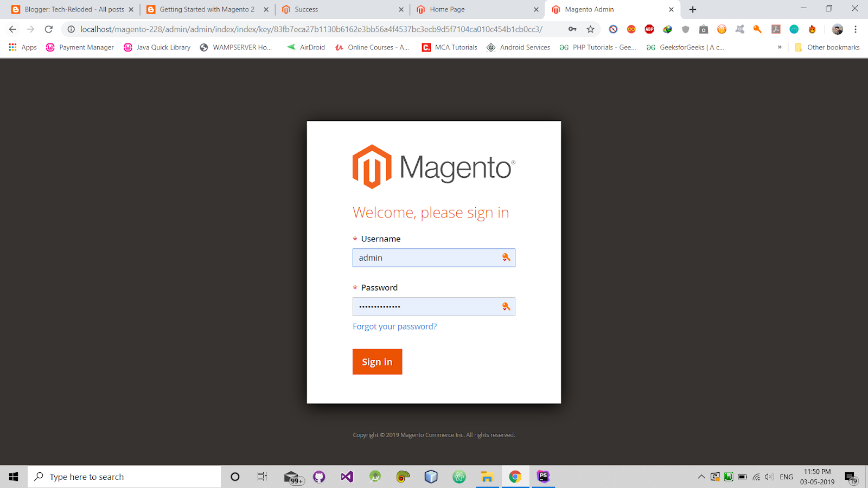Screen dimensions: 868x488
Task: Open Cortana circle icon
Action: [235, 477]
